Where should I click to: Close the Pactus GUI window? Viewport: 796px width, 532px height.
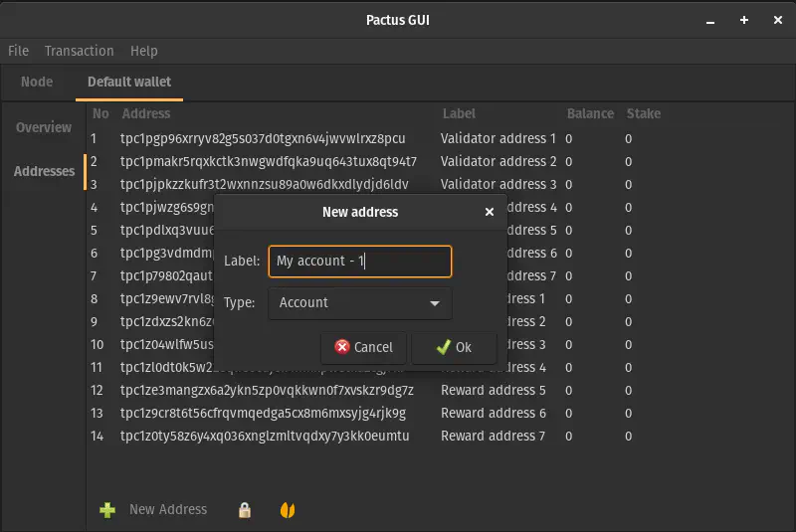778,20
